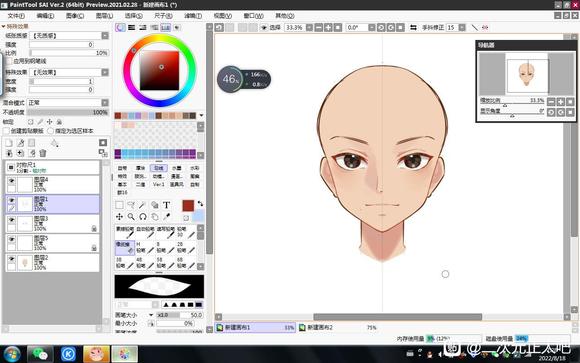Click the flip canvas horizontally icon
The width and height of the screenshot is (580, 363).
[x=413, y=27]
